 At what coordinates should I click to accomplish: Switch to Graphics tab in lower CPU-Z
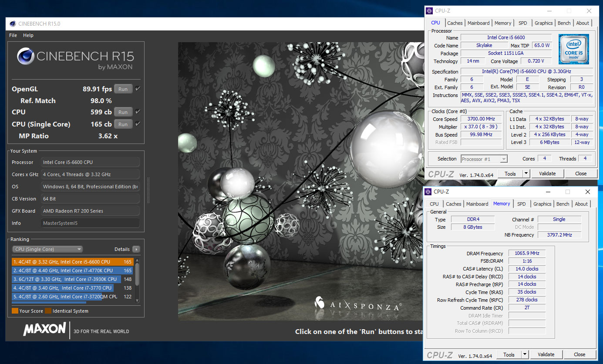click(542, 204)
